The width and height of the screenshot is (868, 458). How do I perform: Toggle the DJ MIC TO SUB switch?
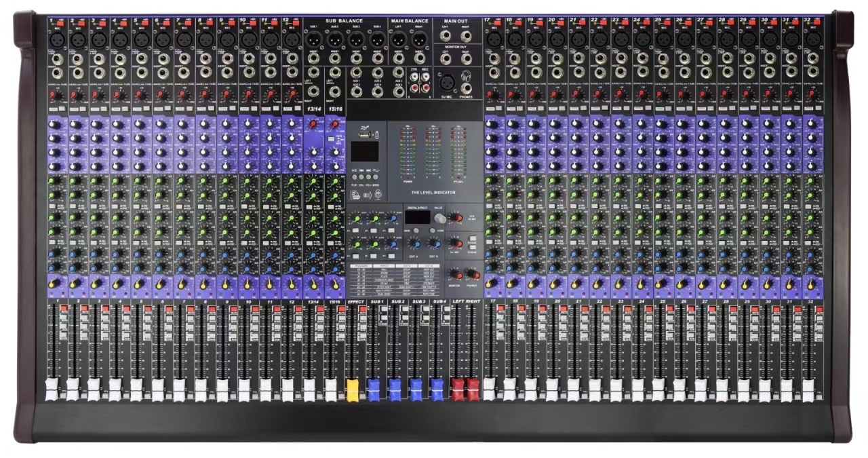tap(473, 246)
